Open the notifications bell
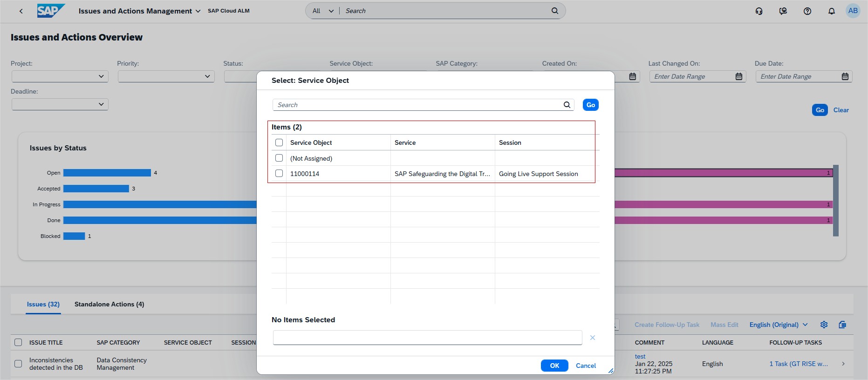The height and width of the screenshot is (380, 868). (x=831, y=11)
